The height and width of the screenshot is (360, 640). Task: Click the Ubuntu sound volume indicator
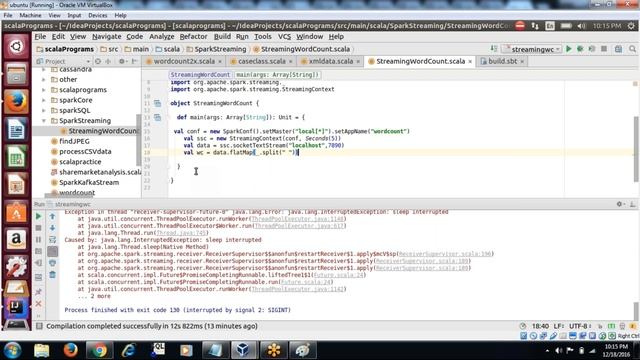click(581, 26)
